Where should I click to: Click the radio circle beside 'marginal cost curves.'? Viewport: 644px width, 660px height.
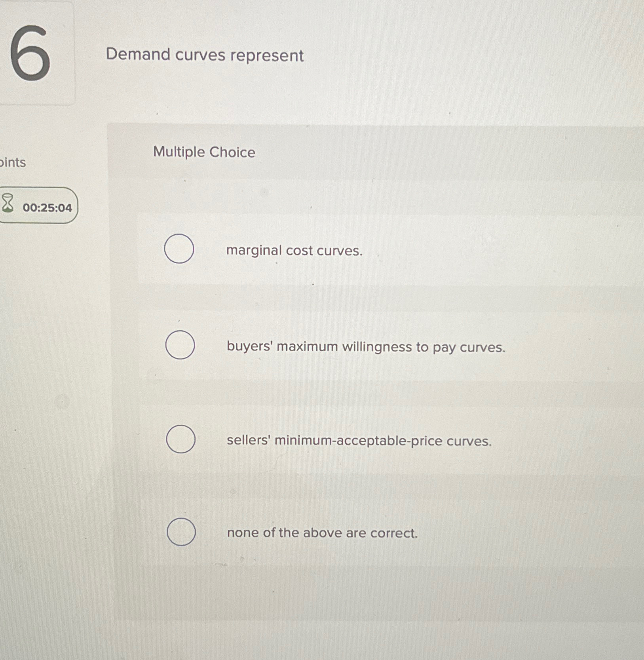click(179, 249)
